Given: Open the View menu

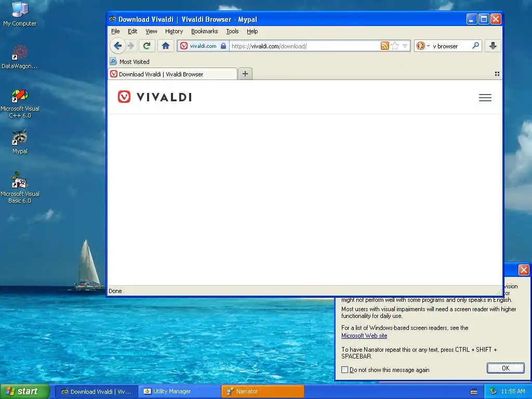Looking at the screenshot, I should click(x=151, y=31).
